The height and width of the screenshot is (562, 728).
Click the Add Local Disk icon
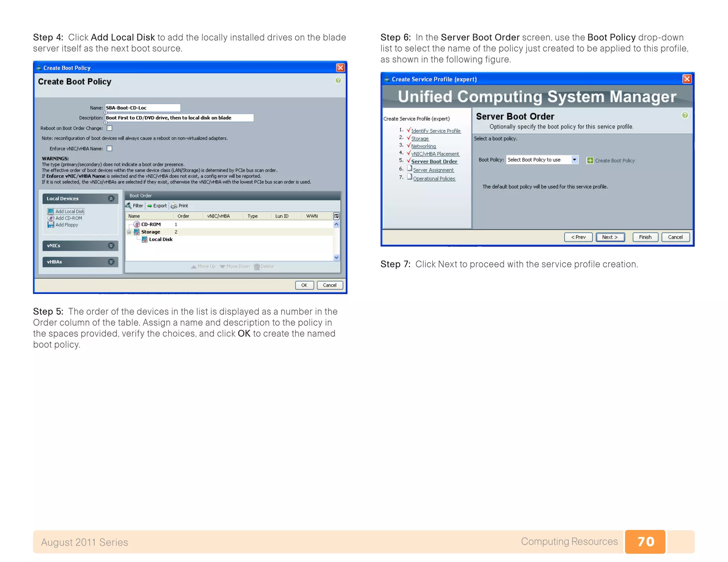[51, 211]
